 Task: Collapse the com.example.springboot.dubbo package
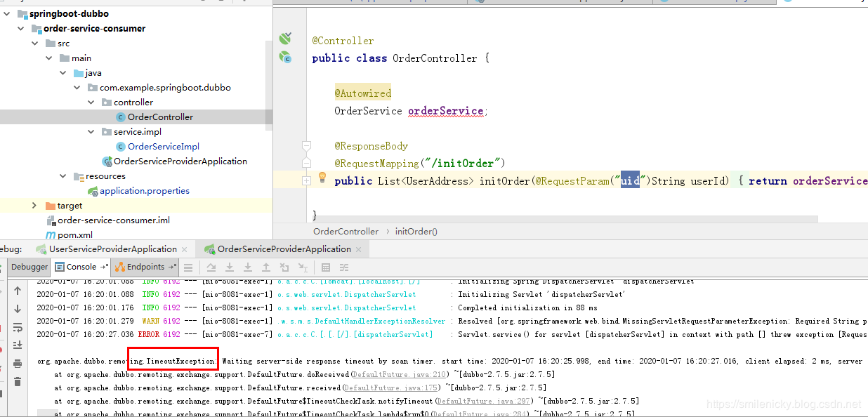point(77,87)
